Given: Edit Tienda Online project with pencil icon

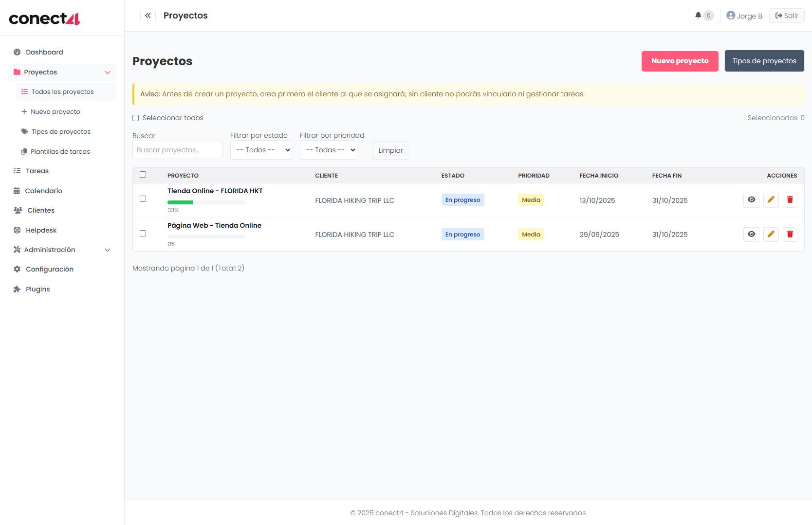Looking at the screenshot, I should tap(771, 200).
